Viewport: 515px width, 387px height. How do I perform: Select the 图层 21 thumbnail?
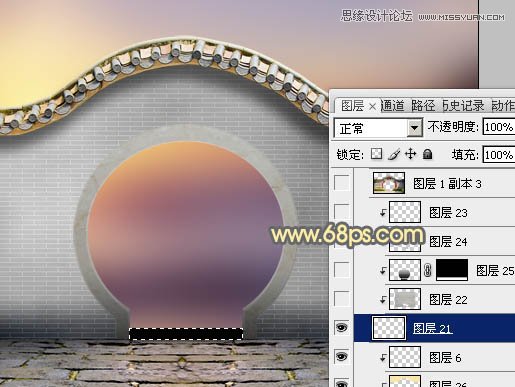click(389, 328)
